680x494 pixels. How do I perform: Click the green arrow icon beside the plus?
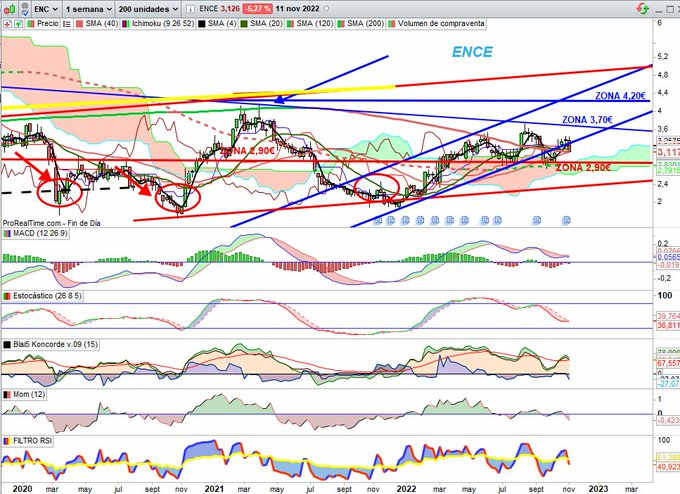coord(18,24)
